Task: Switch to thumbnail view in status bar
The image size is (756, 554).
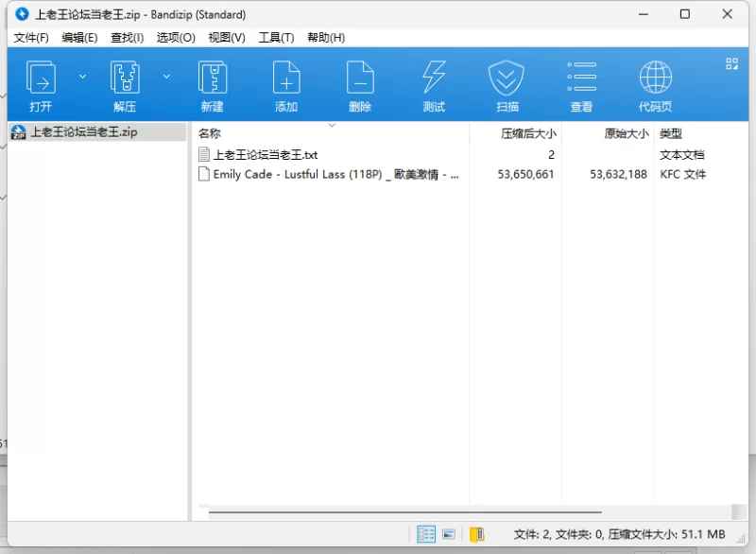Action: 449,534
